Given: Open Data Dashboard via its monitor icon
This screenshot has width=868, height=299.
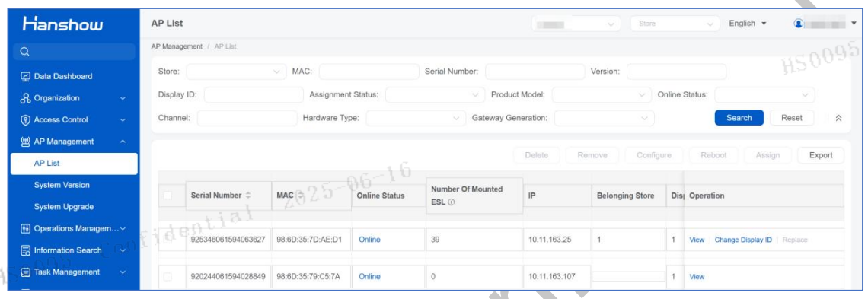Looking at the screenshot, I should click(25, 76).
